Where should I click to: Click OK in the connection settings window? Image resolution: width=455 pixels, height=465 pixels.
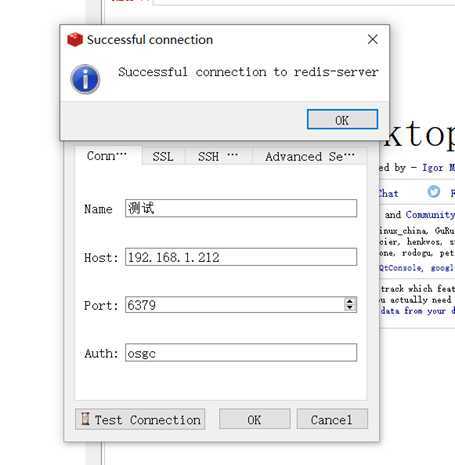(255, 419)
